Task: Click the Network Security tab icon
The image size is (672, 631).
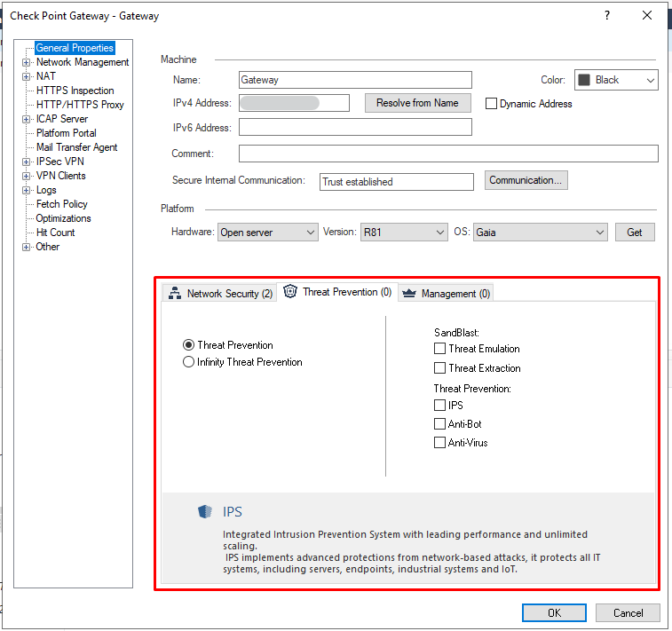Action: (x=175, y=294)
